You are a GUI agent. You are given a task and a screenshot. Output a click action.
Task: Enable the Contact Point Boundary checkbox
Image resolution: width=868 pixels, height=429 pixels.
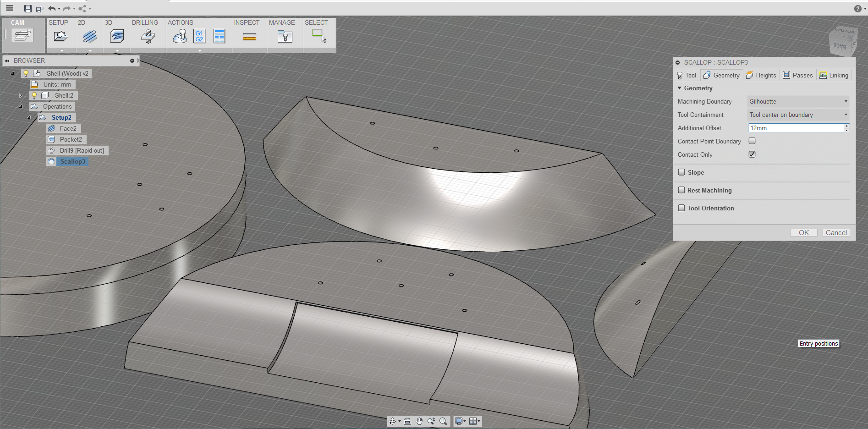[x=752, y=141]
